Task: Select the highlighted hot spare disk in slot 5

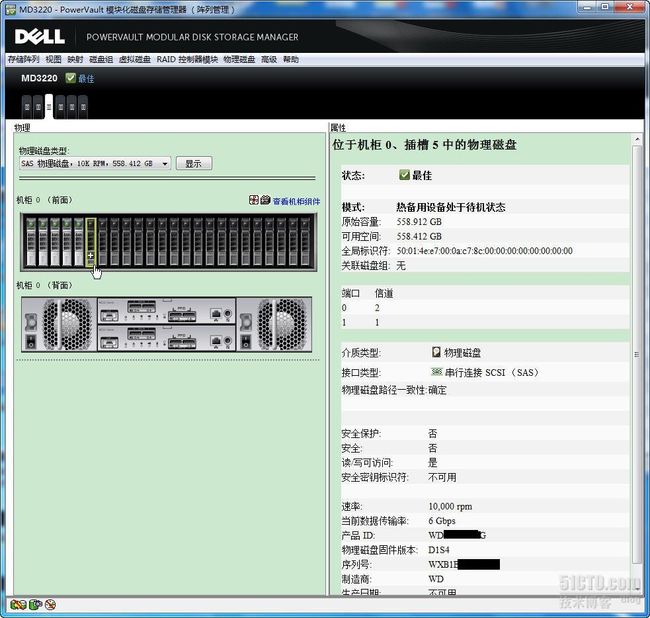Action: tap(91, 242)
